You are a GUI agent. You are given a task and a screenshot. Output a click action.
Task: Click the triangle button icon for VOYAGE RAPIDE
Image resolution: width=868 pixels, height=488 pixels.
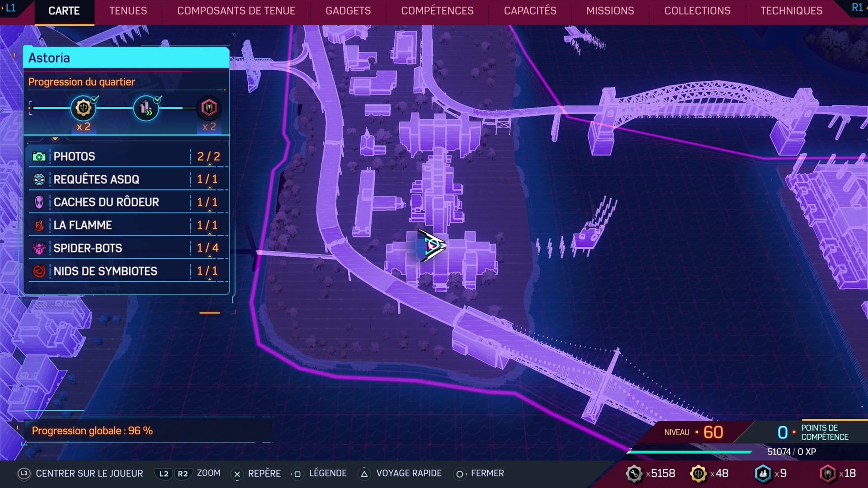point(364,474)
